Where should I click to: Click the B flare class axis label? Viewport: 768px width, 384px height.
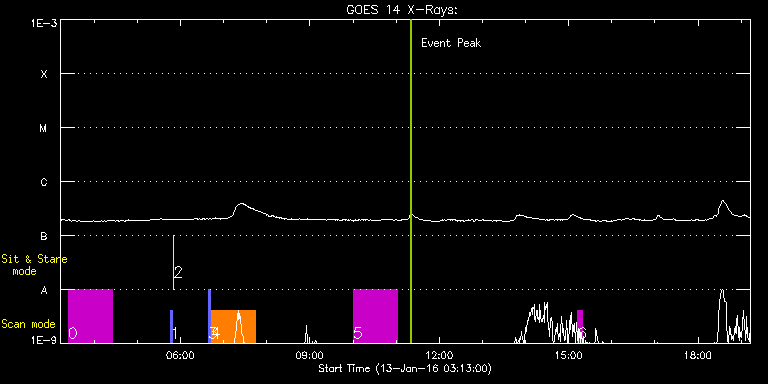[x=44, y=237]
